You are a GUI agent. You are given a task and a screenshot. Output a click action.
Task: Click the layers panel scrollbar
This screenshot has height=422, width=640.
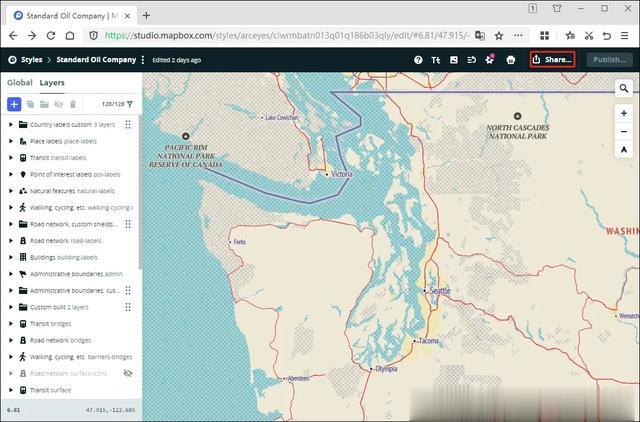(x=140, y=192)
